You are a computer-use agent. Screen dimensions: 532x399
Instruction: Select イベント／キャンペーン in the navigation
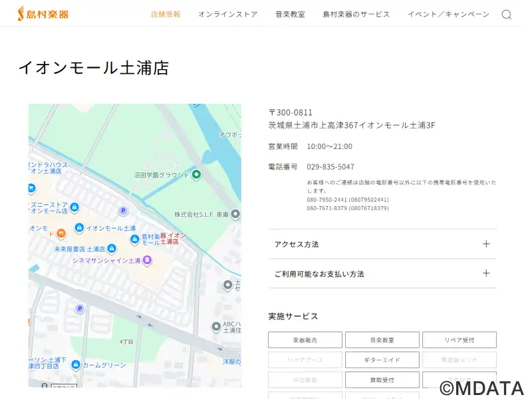(448, 14)
